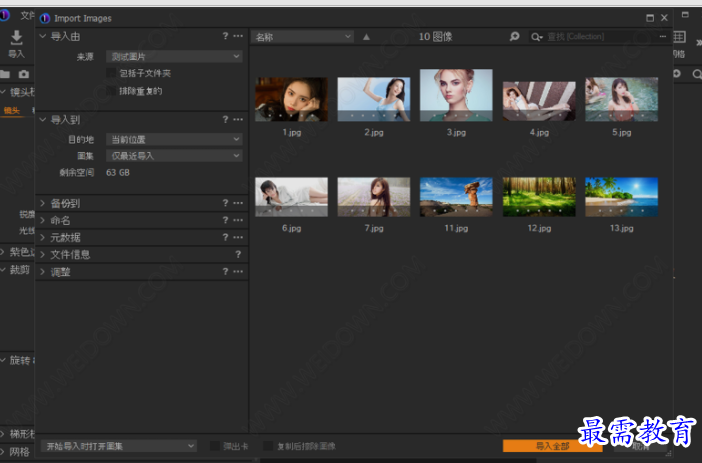Expand the 调整 section
Screen dimensions: 702x463
43,271
